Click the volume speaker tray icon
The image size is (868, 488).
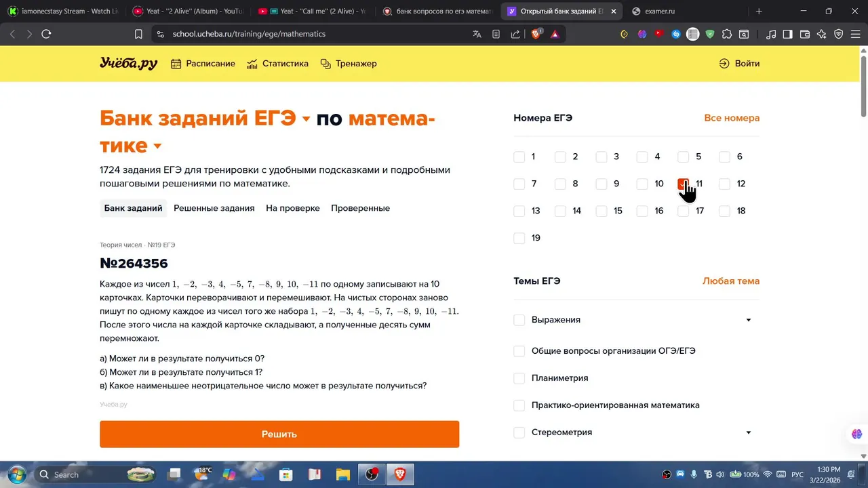click(x=719, y=474)
